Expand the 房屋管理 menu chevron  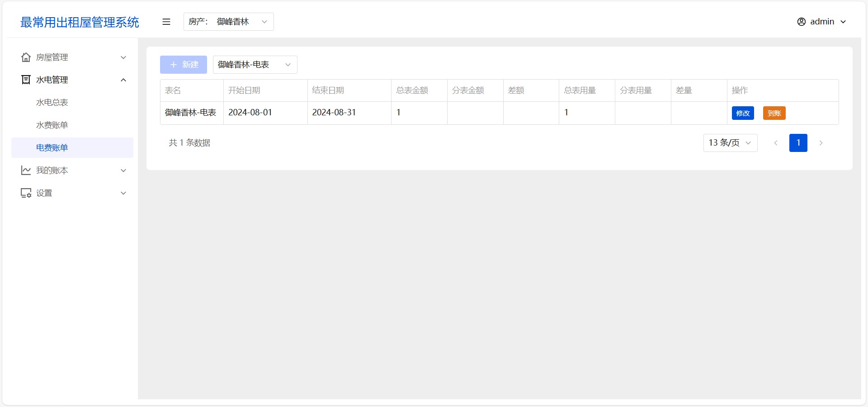click(123, 57)
